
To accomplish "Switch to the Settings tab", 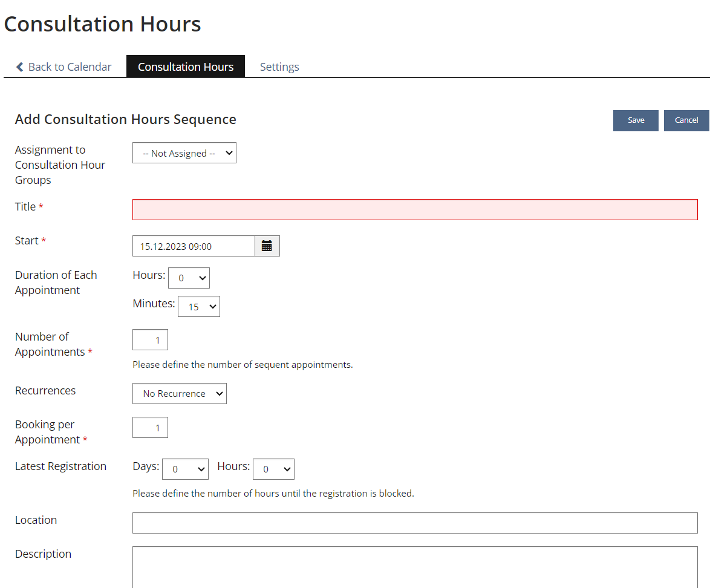I will 279,67.
